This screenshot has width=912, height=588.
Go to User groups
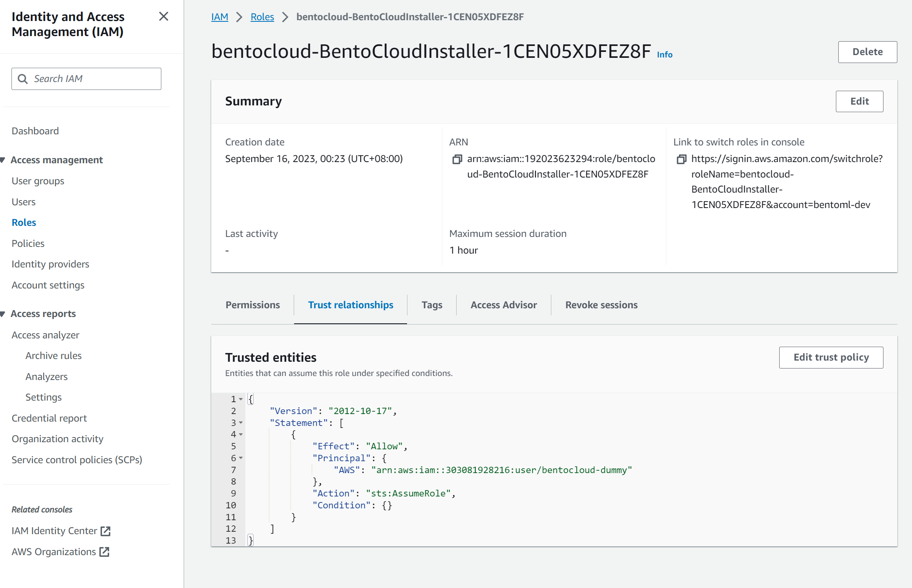coord(38,181)
